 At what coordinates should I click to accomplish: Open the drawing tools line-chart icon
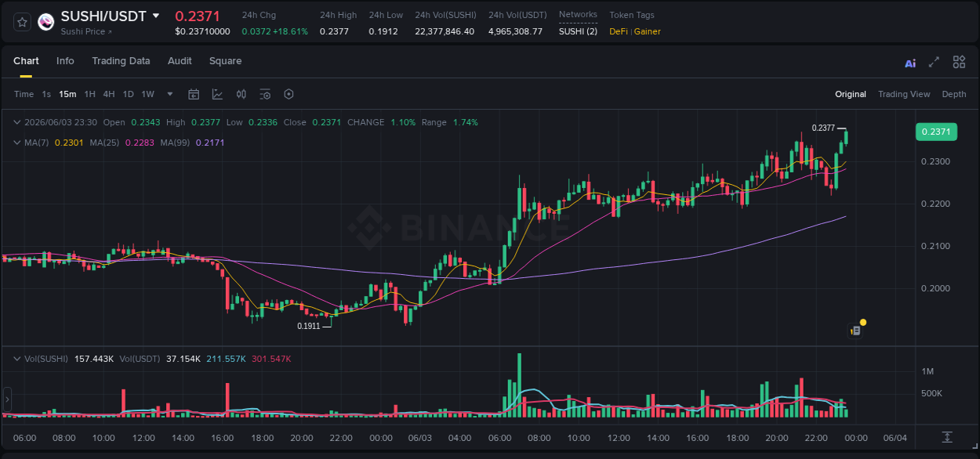tap(217, 94)
